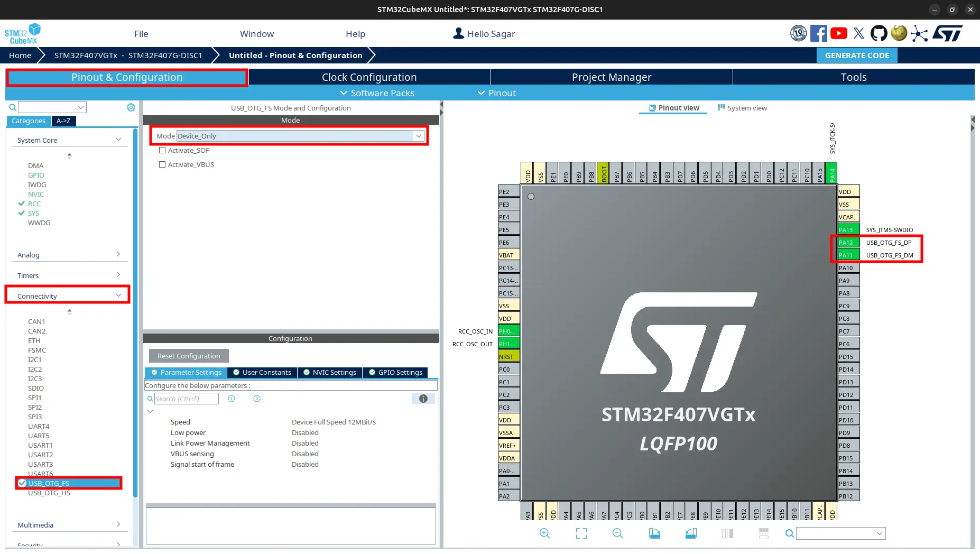Click the vertical split view icon

(x=727, y=533)
